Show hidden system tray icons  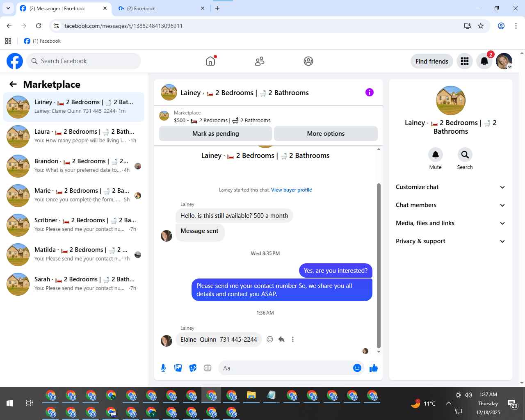[449, 403]
